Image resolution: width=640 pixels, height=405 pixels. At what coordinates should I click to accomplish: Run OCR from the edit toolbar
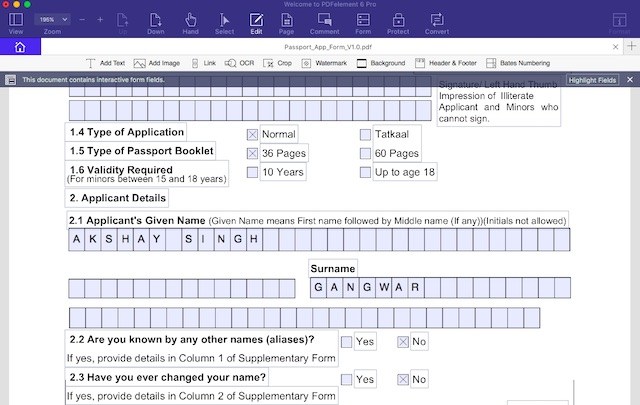tap(239, 63)
